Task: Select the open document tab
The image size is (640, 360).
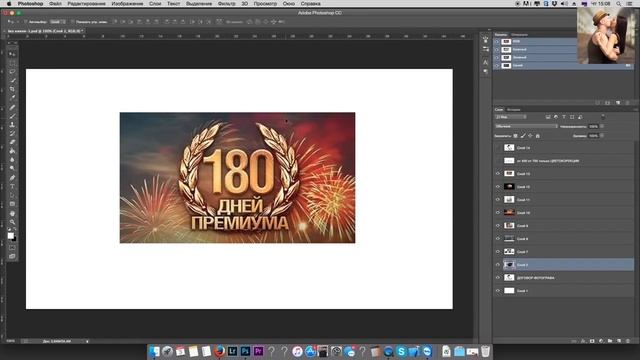Action: (x=45, y=31)
